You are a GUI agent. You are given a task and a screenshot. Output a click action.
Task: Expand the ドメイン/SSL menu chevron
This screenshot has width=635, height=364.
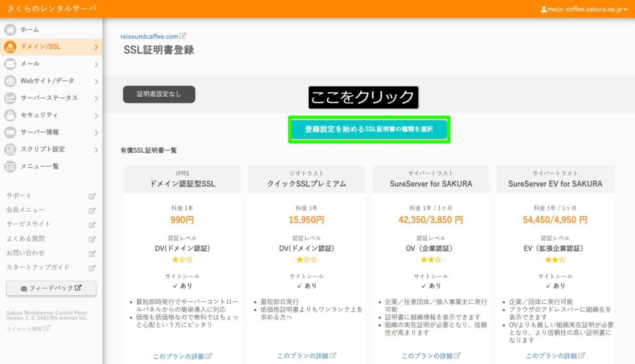pos(96,47)
